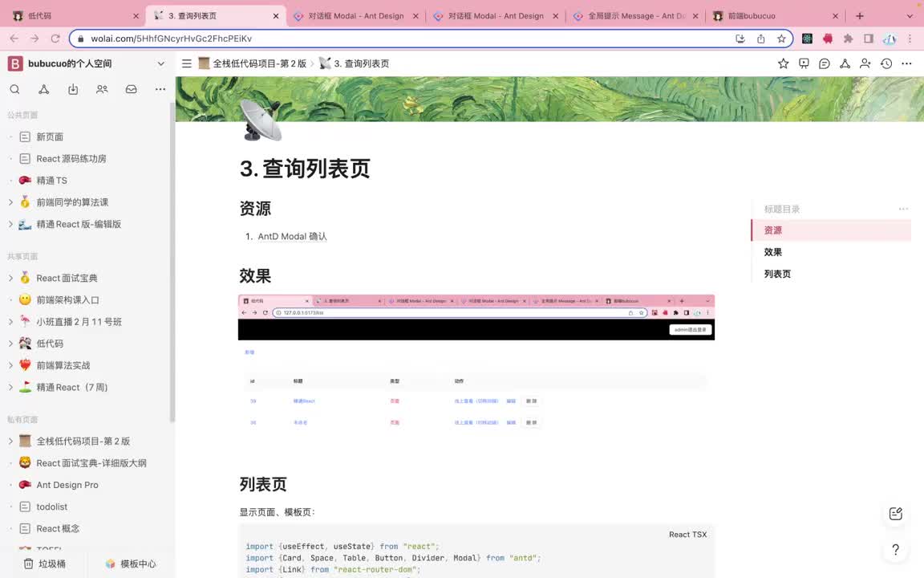Open page more options in header
Screen dimensions: 924x578
tap(907, 63)
